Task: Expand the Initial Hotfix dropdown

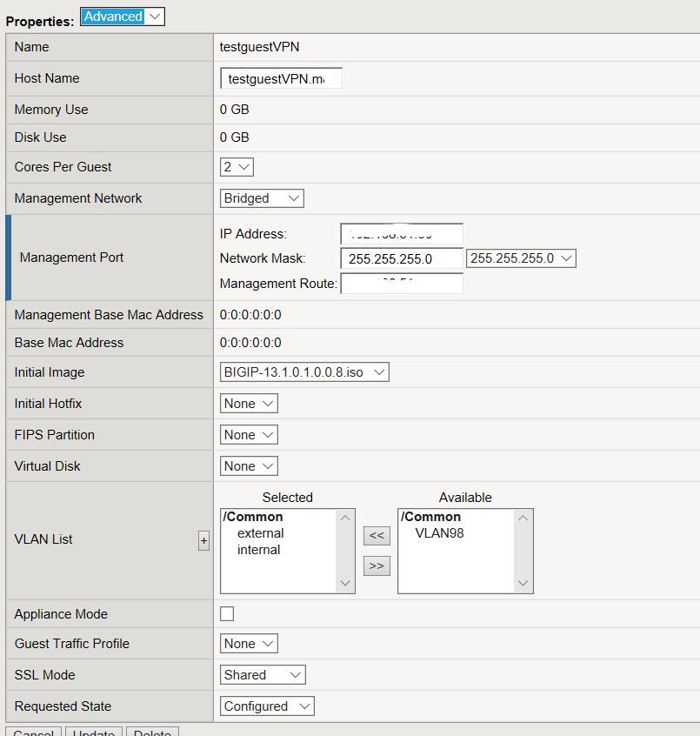Action: [x=249, y=404]
